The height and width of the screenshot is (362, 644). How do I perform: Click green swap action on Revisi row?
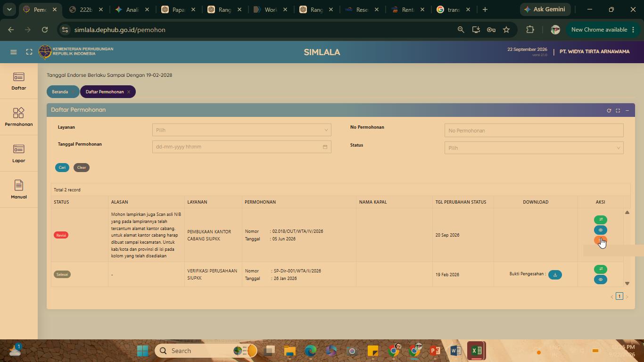point(600,220)
